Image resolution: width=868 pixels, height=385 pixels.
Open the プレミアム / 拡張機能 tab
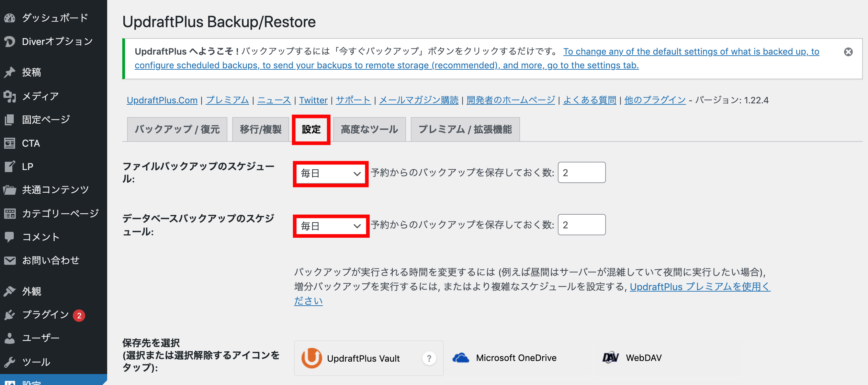coord(465,129)
